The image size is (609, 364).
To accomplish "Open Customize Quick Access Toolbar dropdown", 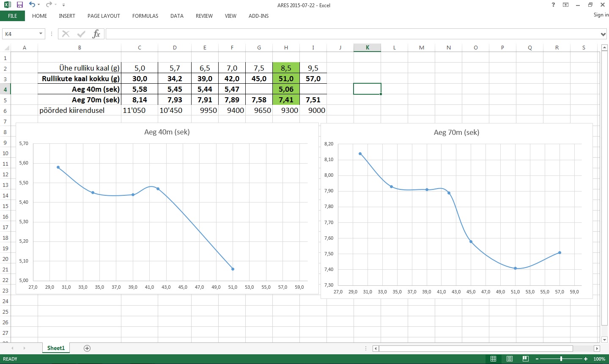I will [x=63, y=5].
